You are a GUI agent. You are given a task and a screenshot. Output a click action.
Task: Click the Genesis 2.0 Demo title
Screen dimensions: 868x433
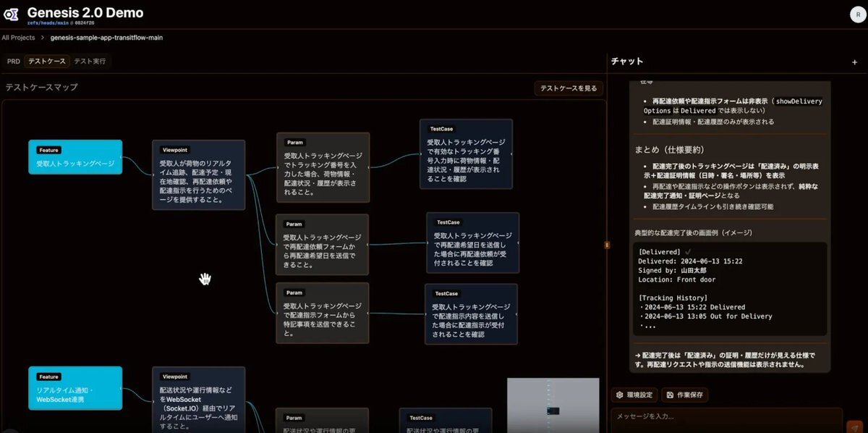point(85,12)
